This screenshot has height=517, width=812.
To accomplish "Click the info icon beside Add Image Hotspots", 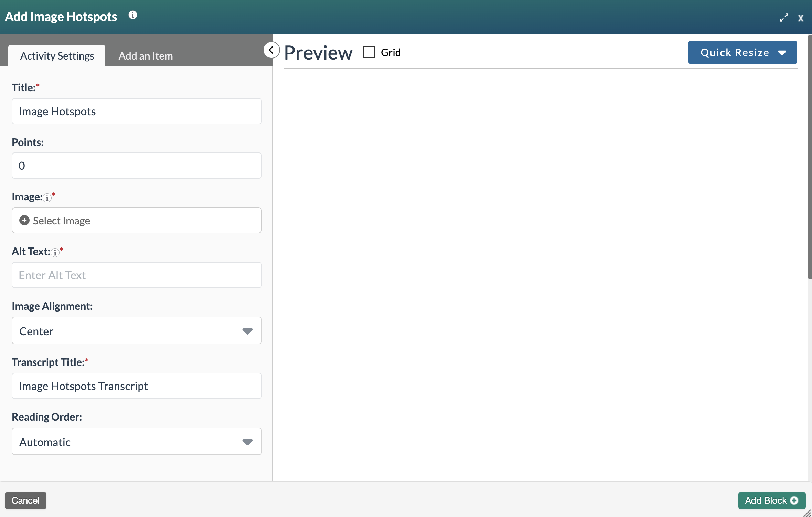I will pyautogui.click(x=133, y=15).
